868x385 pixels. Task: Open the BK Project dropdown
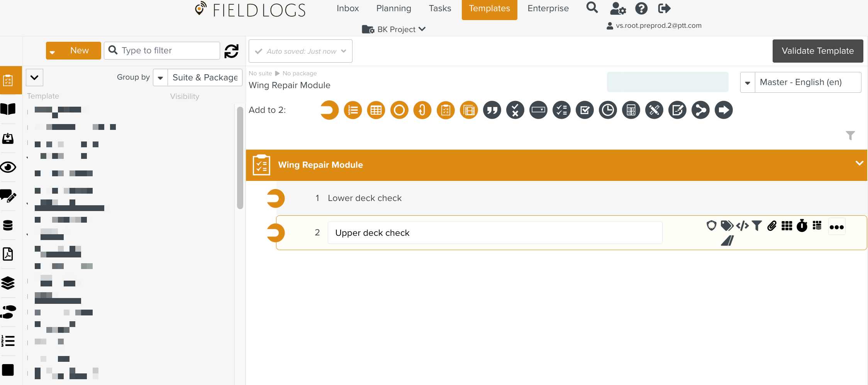coord(394,29)
